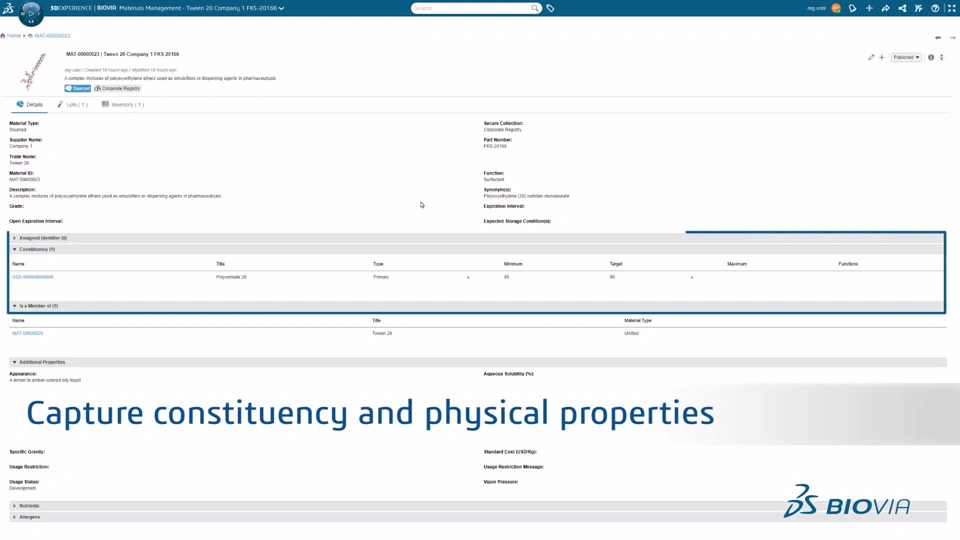Click the search magnifier icon
This screenshot has width=960, height=540.
coord(535,8)
